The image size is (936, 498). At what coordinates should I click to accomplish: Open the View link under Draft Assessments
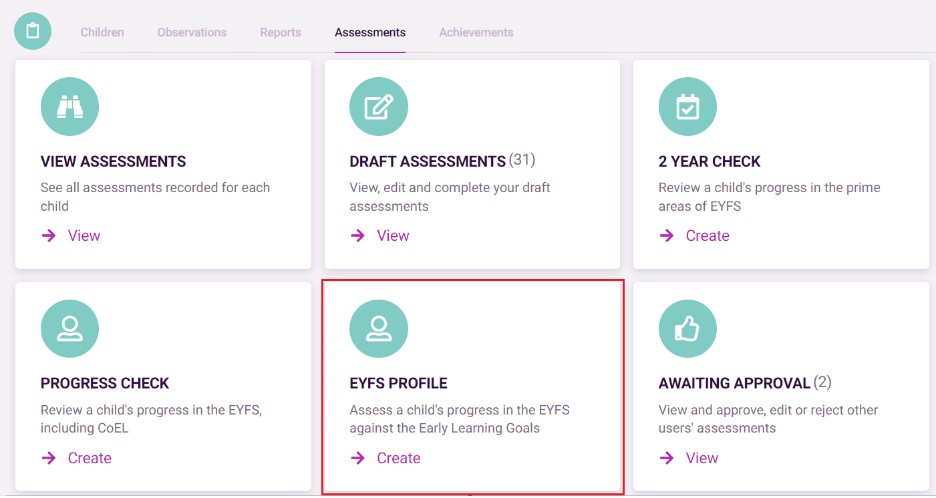pyautogui.click(x=393, y=236)
